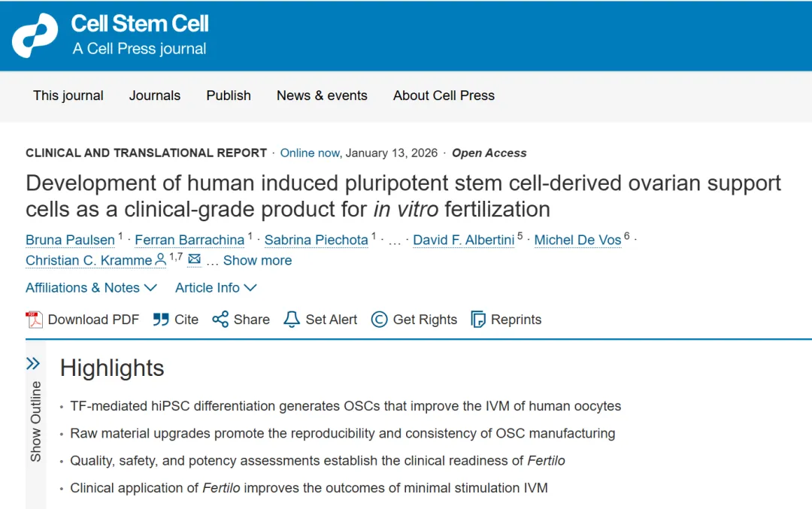Click the Cite quotation mark icon
Image resolution: width=812 pixels, height=509 pixels.
pos(161,320)
